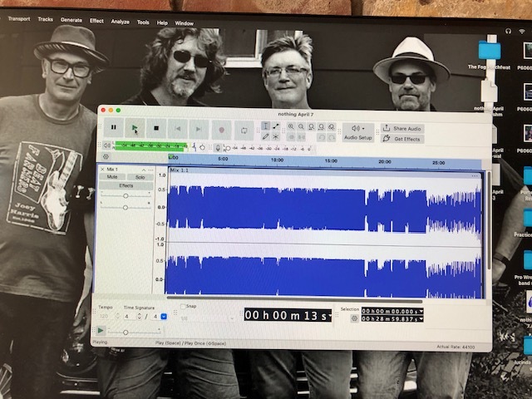Click the Undo arrow

[x=322, y=137]
